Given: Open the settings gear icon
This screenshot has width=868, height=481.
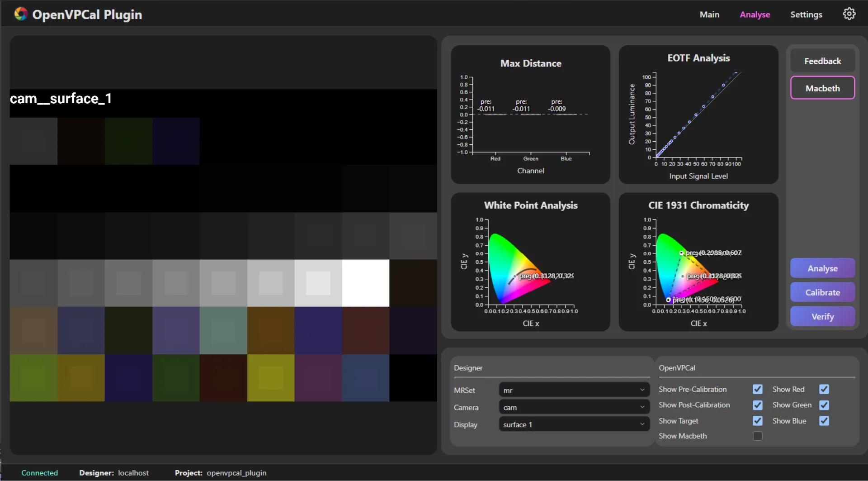Looking at the screenshot, I should pyautogui.click(x=849, y=14).
